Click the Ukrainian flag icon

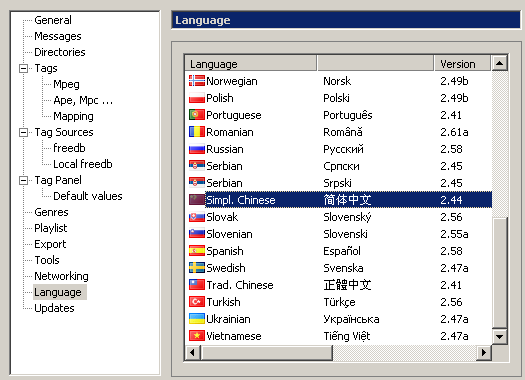(x=197, y=319)
